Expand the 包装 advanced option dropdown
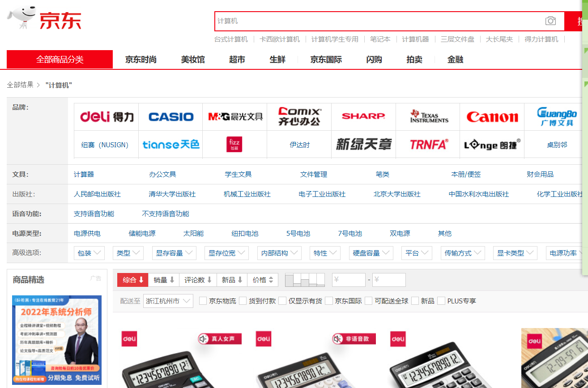Image resolution: width=588 pixels, height=388 pixels. 89,253
